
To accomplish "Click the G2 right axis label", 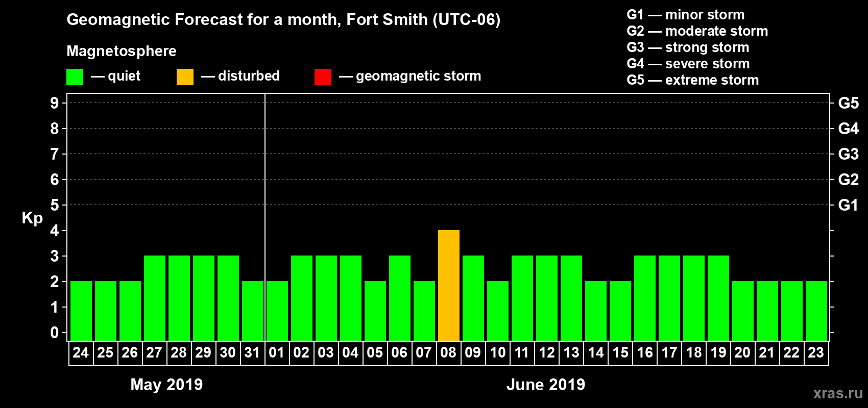I will tap(849, 180).
